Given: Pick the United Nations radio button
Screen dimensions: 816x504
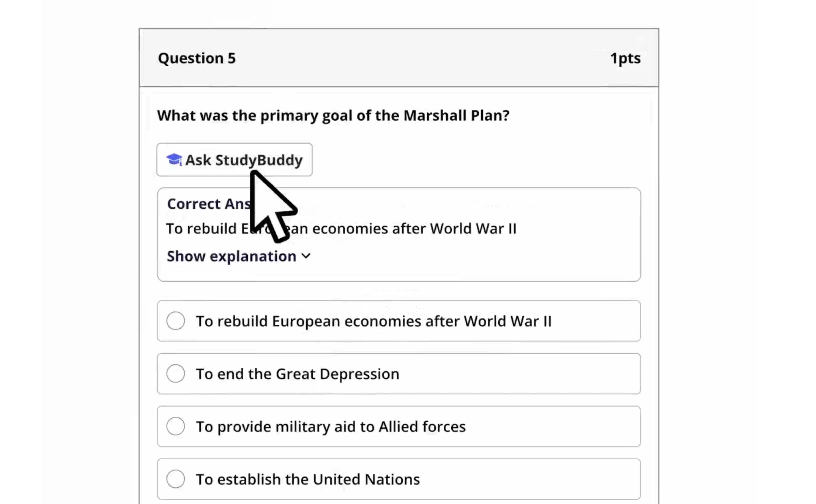Looking at the screenshot, I should pyautogui.click(x=176, y=479).
